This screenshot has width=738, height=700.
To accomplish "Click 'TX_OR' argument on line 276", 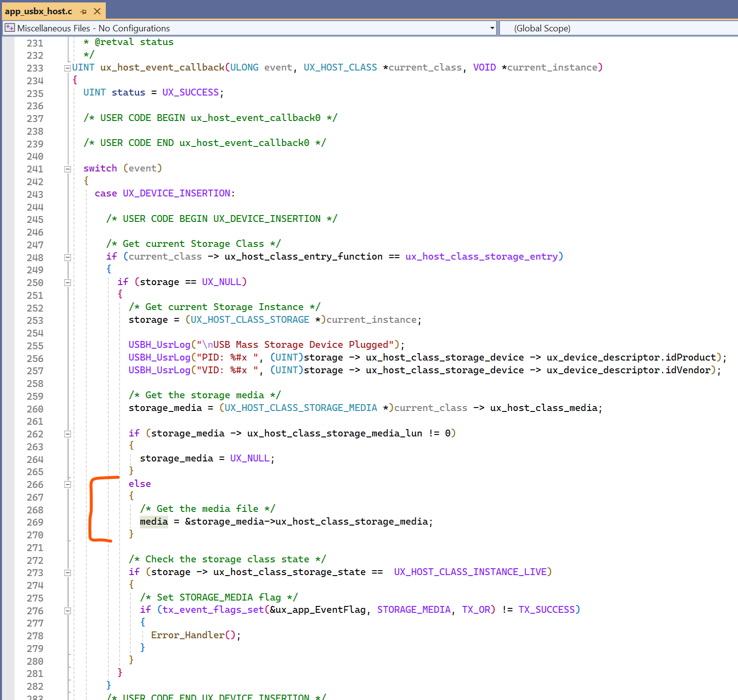I will (x=476, y=609).
